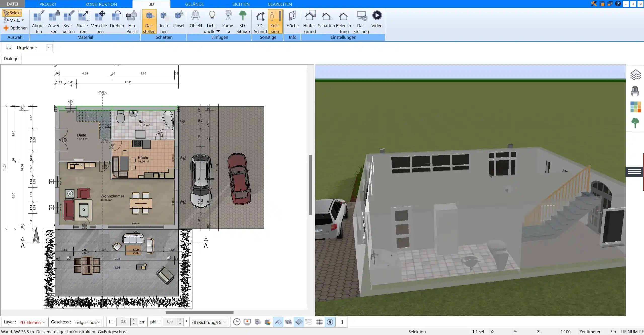Click the Optionen button
The width and height of the screenshot is (644, 335).
tap(16, 28)
